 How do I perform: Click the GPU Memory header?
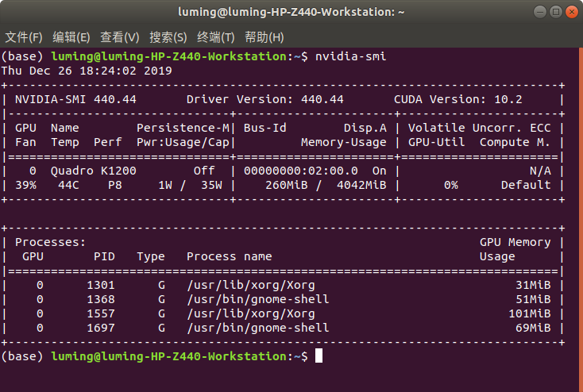click(x=515, y=242)
